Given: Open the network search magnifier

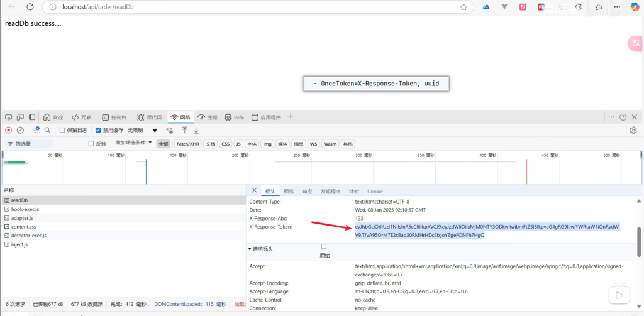Looking at the screenshot, I should (x=47, y=130).
